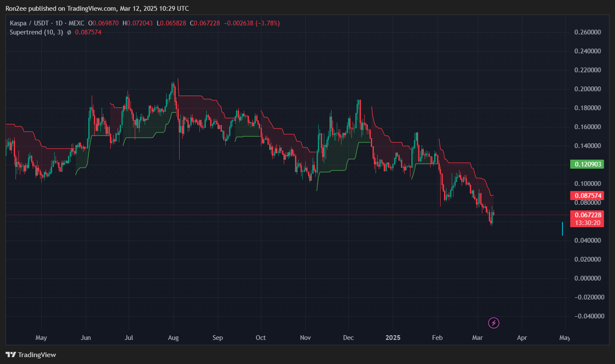Select the Kaspa / USDT symbol name
This screenshot has height=364, width=615.
pos(28,23)
